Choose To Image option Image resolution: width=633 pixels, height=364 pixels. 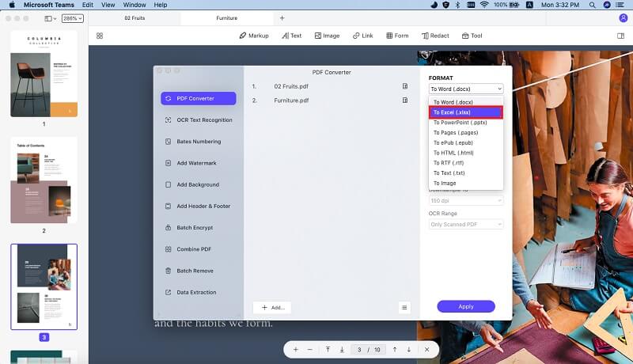click(x=466, y=184)
